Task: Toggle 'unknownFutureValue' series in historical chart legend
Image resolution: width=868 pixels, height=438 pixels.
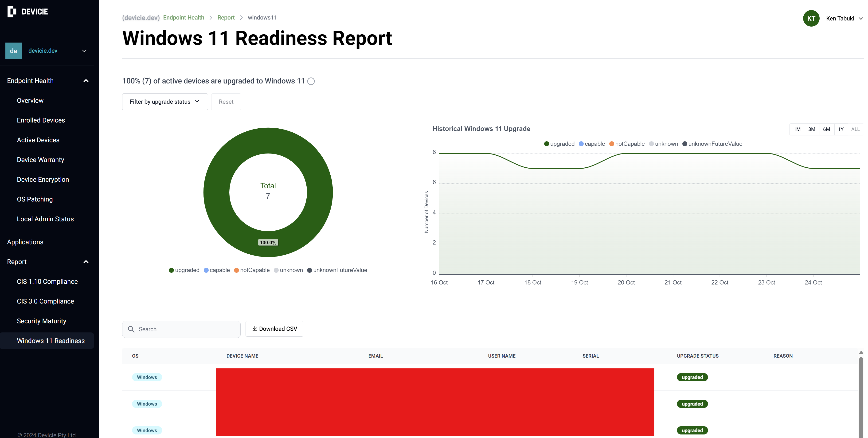Action: (x=712, y=144)
